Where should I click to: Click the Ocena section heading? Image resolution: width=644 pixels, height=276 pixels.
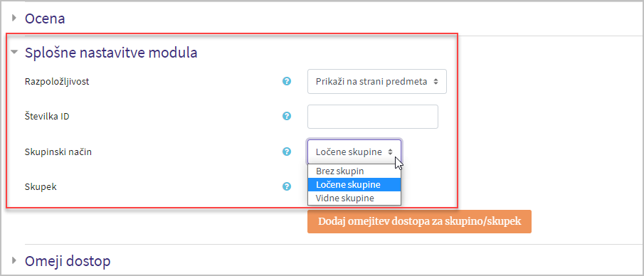[45, 18]
